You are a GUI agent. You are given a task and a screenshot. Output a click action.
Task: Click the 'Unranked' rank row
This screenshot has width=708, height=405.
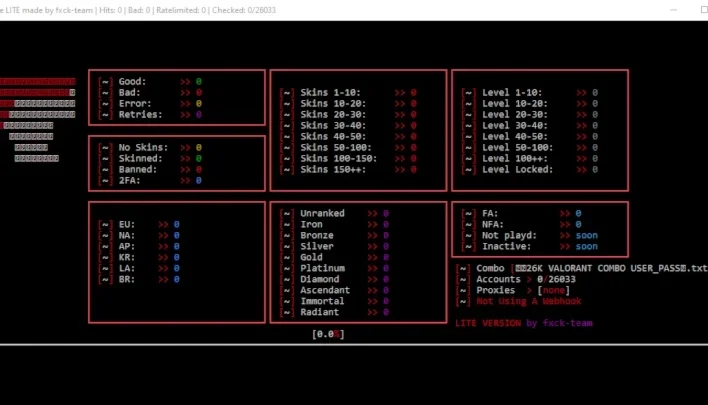(335, 214)
